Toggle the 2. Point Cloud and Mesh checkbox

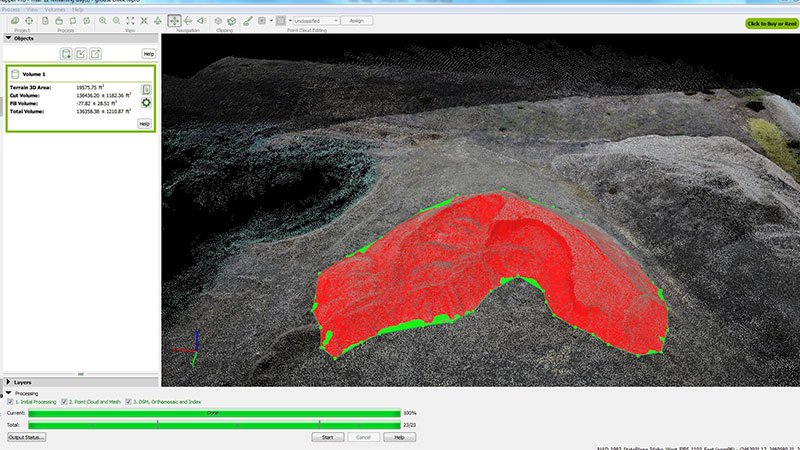tap(65, 402)
